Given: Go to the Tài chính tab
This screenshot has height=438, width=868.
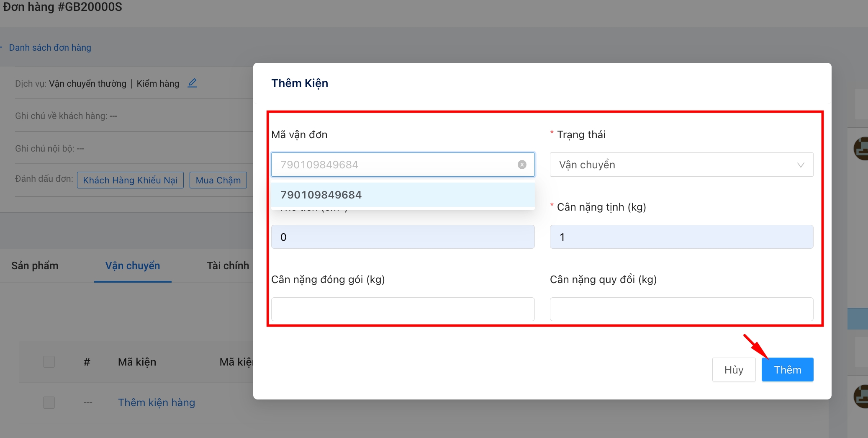Looking at the screenshot, I should point(228,266).
